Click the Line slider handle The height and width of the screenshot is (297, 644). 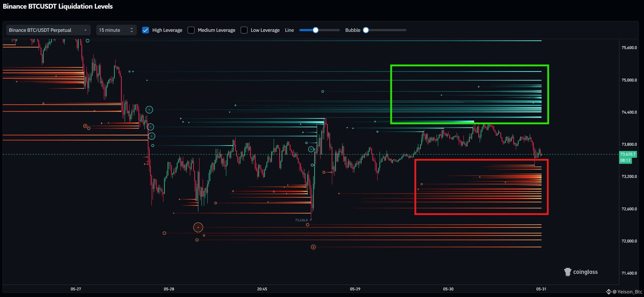point(315,30)
